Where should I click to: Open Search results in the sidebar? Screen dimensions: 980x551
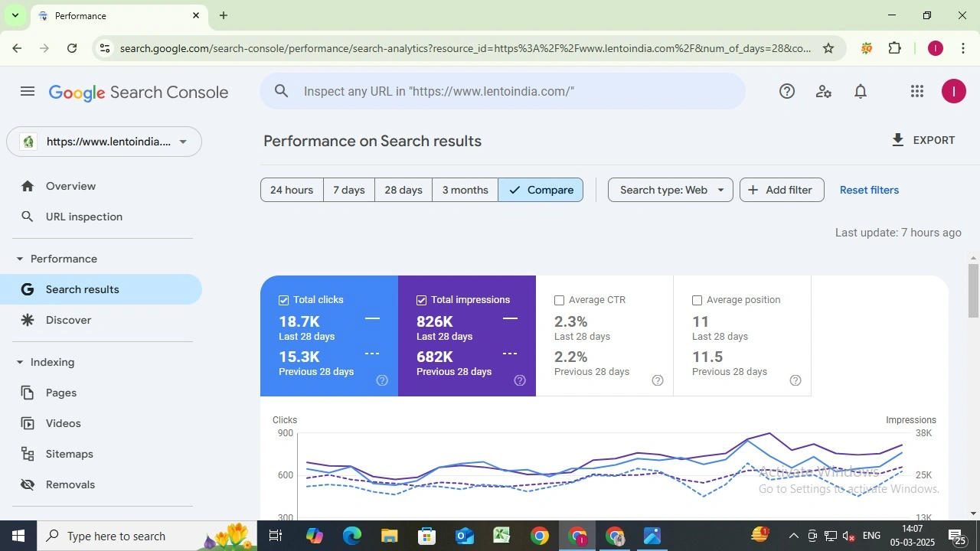pyautogui.click(x=101, y=289)
